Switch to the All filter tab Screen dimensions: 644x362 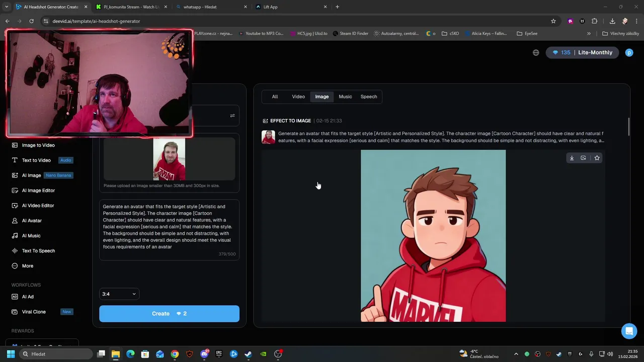tap(275, 97)
